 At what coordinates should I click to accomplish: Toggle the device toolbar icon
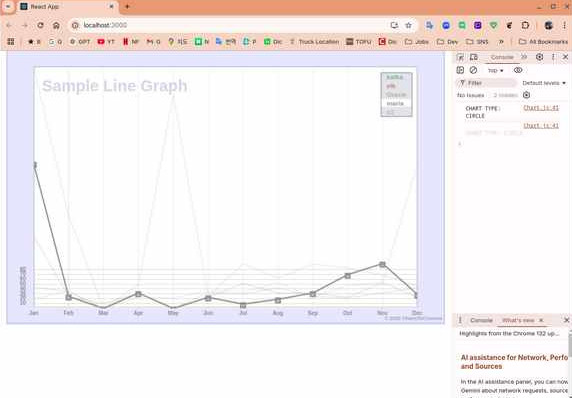click(474, 57)
